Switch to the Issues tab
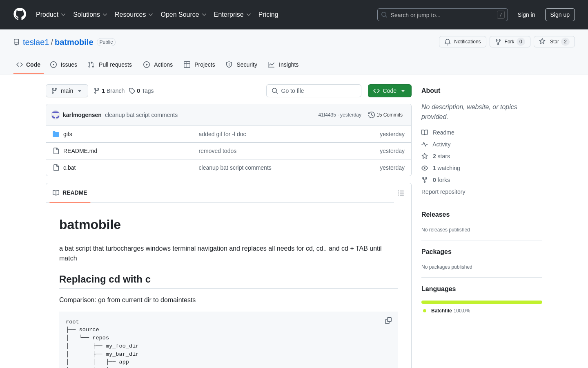588x368 pixels. click(64, 65)
